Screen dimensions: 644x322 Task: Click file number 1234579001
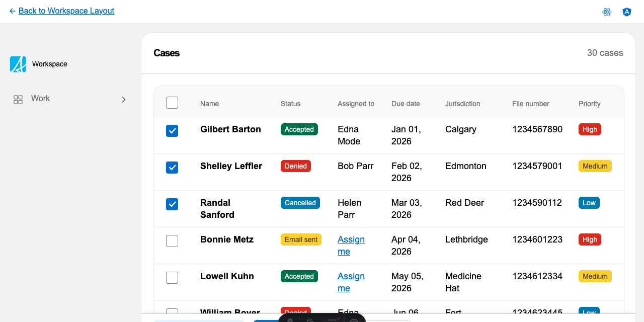point(537,166)
